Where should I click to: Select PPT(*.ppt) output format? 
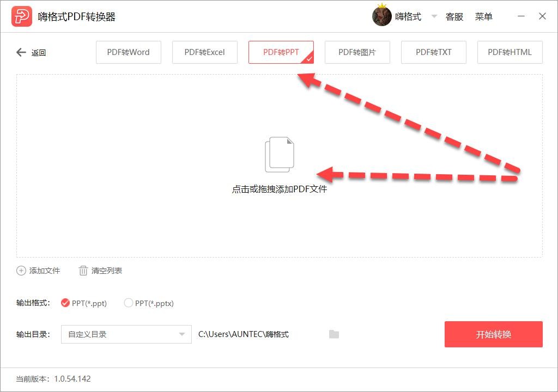point(84,303)
